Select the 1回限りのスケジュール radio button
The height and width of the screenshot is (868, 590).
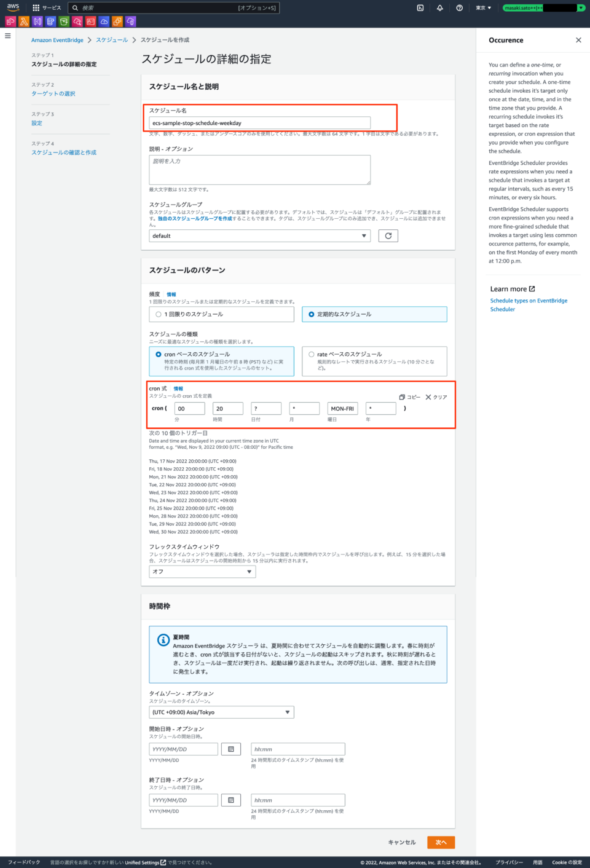[159, 314]
